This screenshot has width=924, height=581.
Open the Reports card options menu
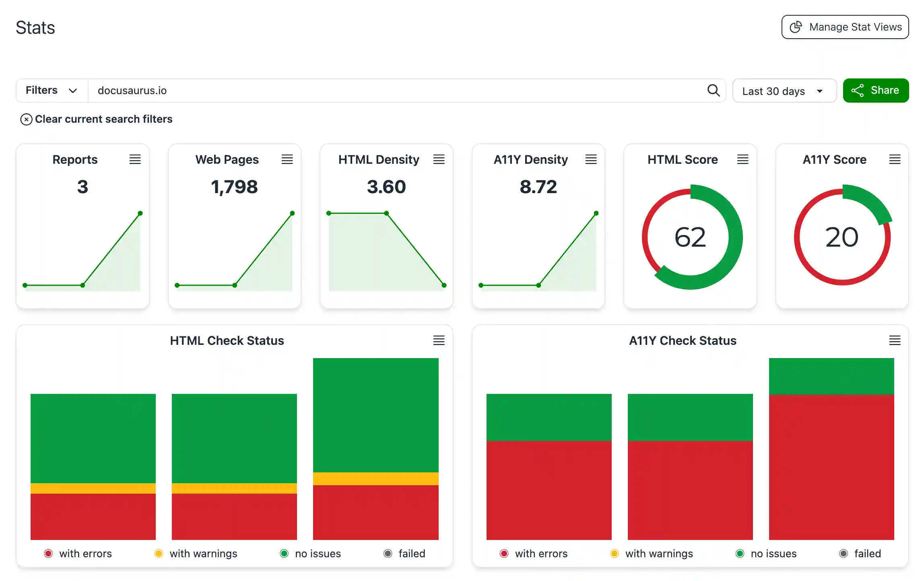click(x=135, y=159)
